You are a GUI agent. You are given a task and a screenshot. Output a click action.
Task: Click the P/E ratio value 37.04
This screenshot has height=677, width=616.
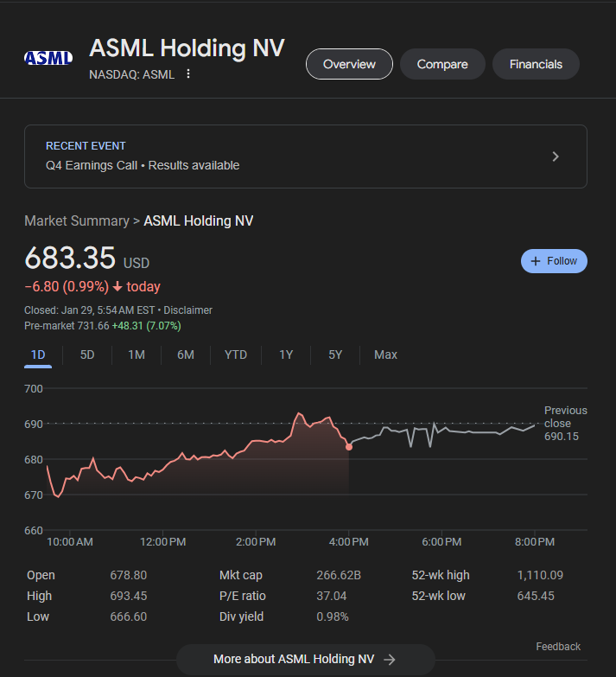(331, 596)
